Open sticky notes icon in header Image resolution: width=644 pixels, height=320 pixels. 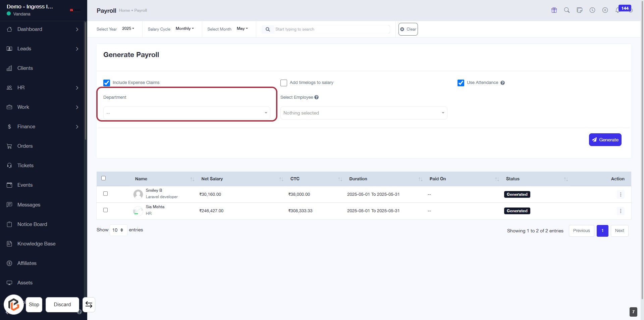[x=579, y=10]
